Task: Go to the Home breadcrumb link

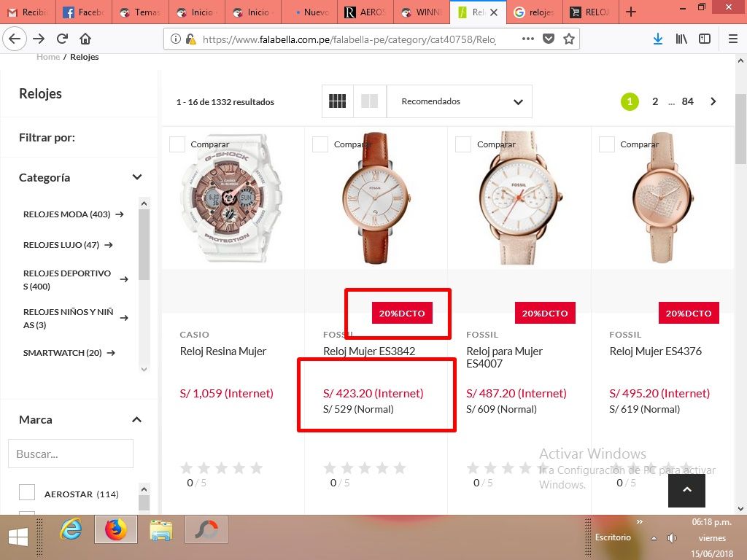Action: pos(48,57)
